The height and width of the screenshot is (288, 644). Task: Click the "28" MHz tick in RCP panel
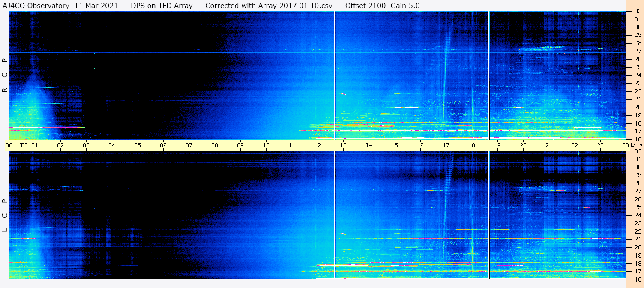click(x=637, y=43)
